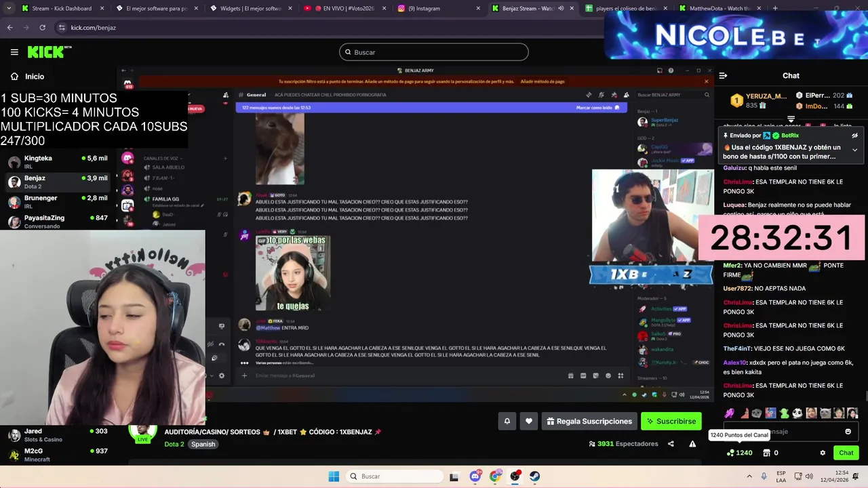
Task: Go to the Kick logo home
Action: click(49, 52)
